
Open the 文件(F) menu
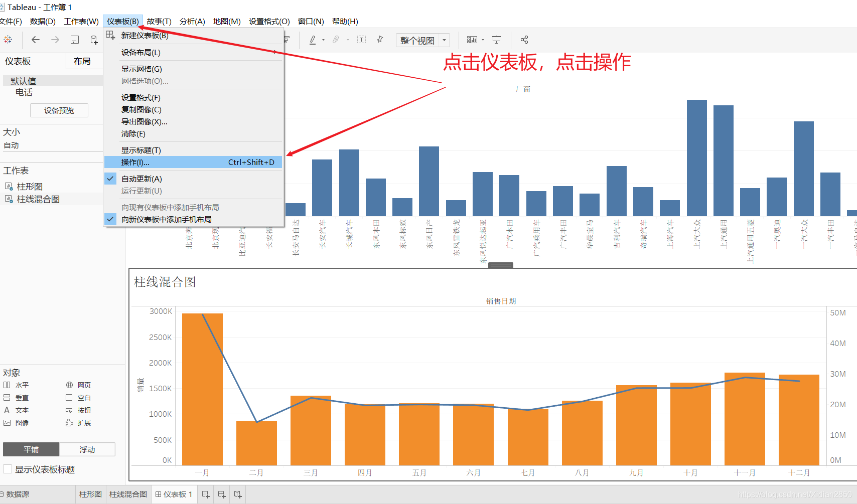[11, 21]
